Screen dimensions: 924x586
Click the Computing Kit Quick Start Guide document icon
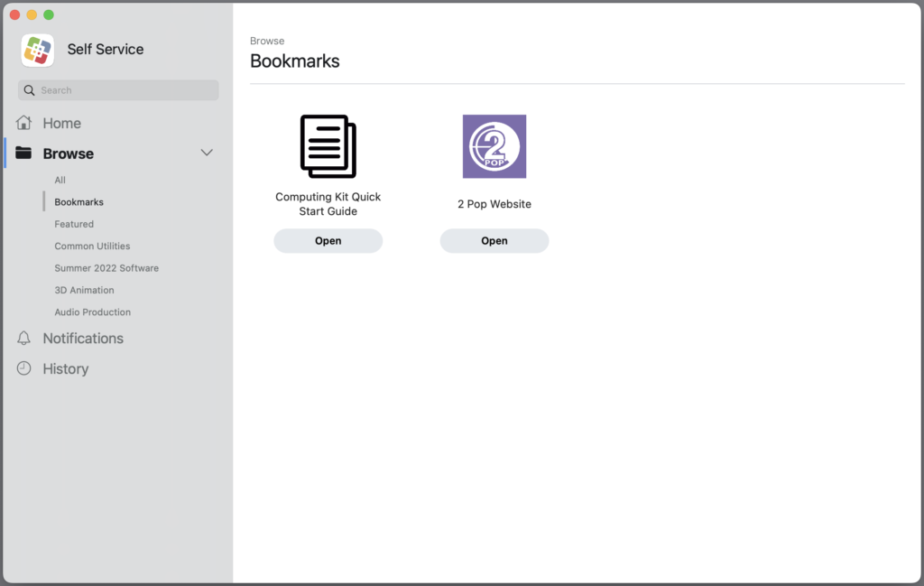coord(328,146)
